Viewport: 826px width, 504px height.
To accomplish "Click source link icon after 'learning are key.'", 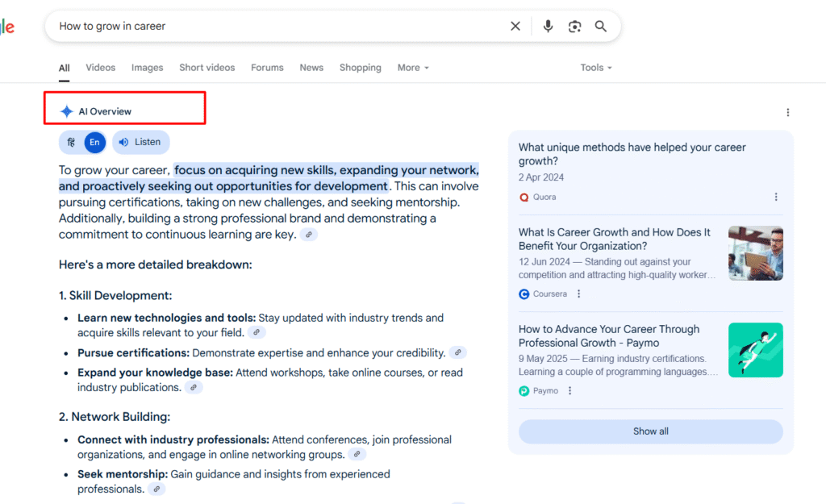I will 309,235.
